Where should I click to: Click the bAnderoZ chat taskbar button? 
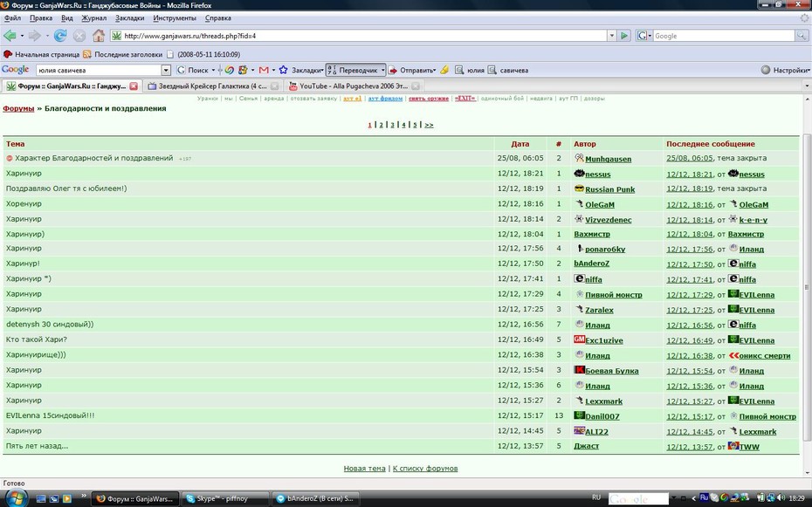tap(316, 499)
